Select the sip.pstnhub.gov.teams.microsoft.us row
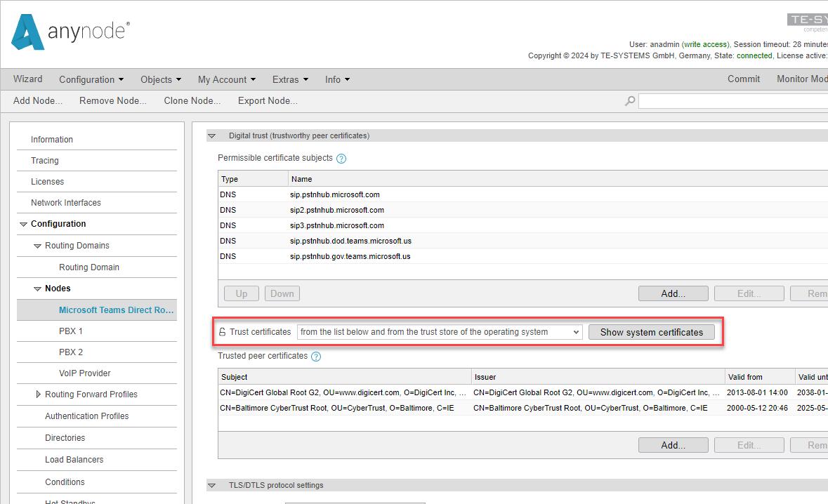The image size is (828, 504). click(523, 256)
